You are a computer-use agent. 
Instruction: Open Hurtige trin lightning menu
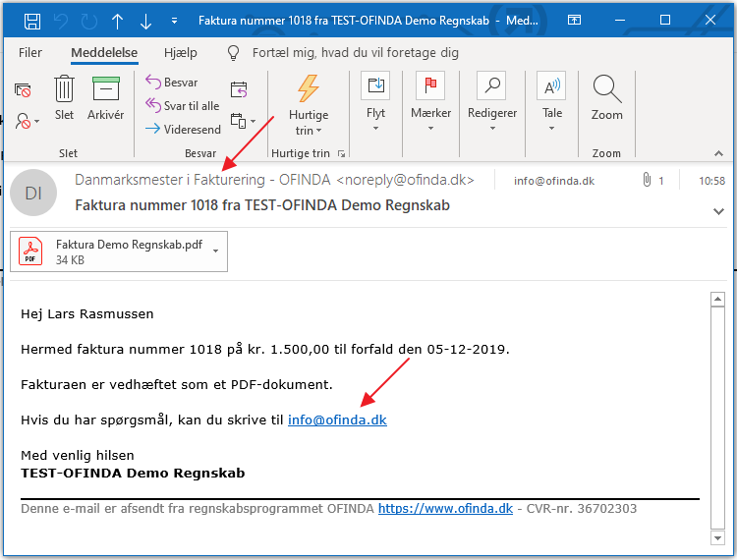(x=309, y=105)
